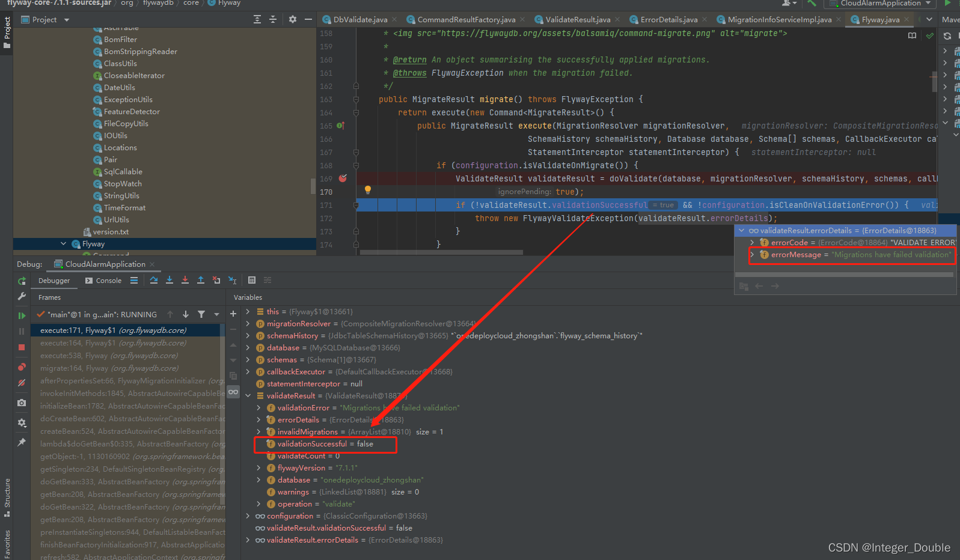Viewport: 960px width, 560px height.
Task: Toggle show watches glasses icon
Action: [x=233, y=392]
